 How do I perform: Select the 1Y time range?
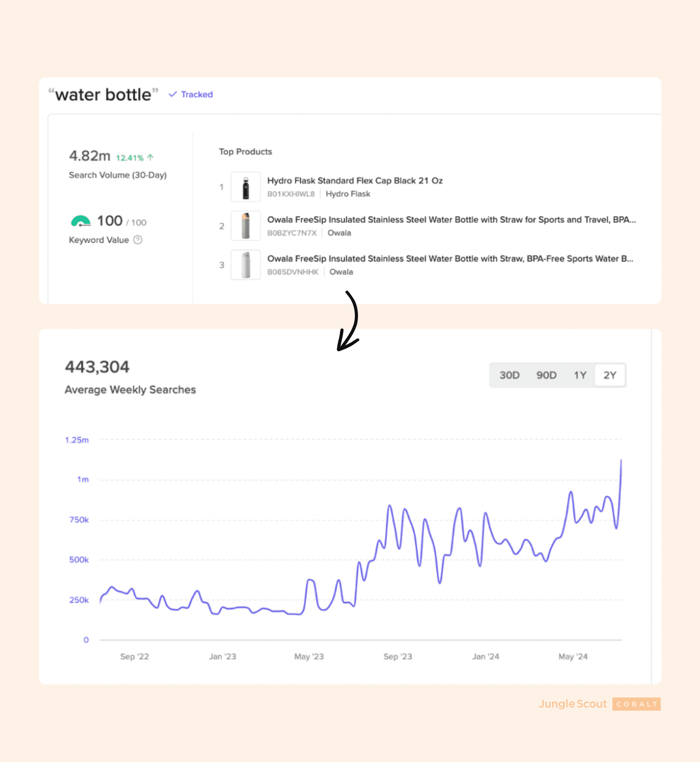[x=580, y=375]
